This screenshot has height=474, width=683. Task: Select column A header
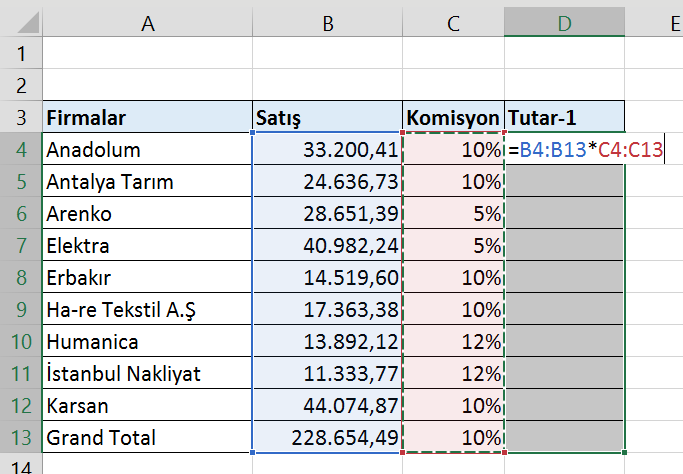146,21
